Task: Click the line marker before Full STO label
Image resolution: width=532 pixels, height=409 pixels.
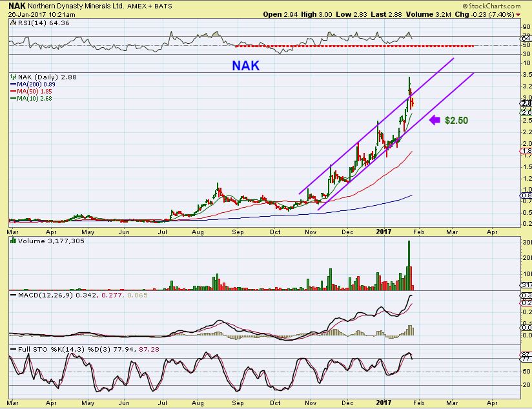Action: [x=13, y=349]
